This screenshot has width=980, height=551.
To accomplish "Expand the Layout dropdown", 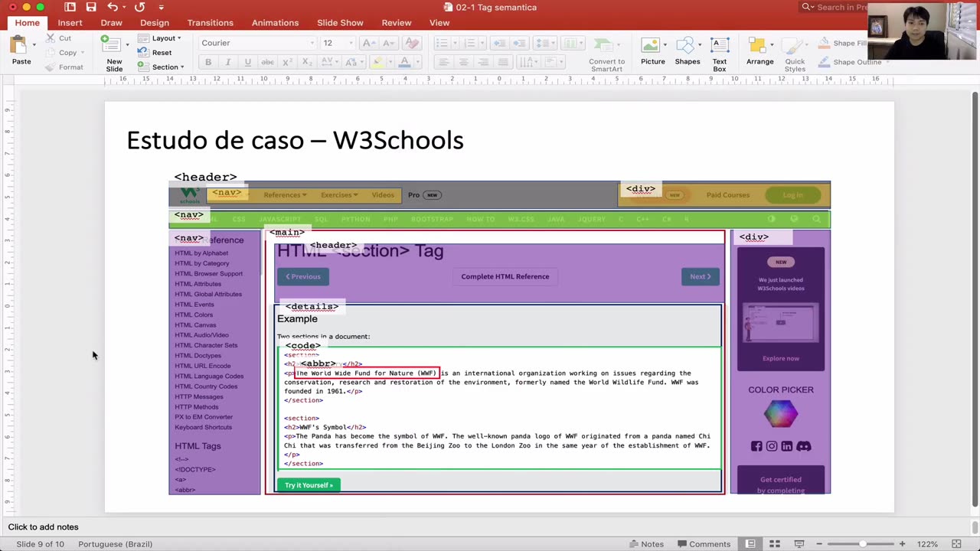I will point(159,38).
